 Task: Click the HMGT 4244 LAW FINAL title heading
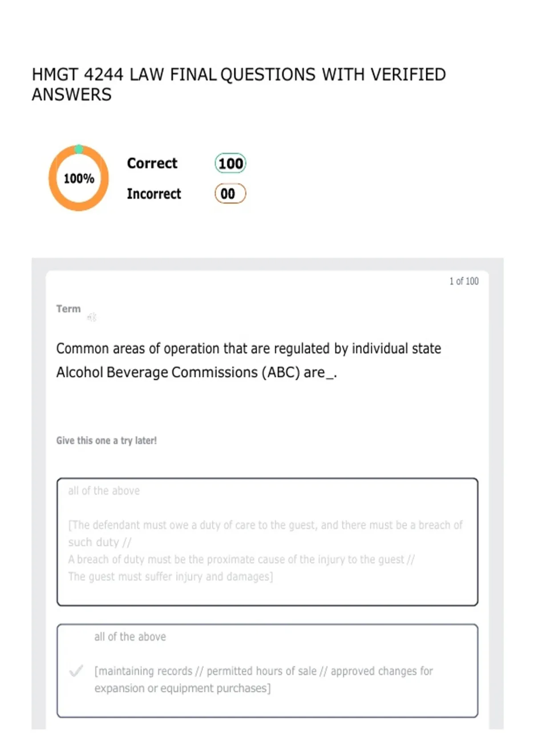(239, 84)
